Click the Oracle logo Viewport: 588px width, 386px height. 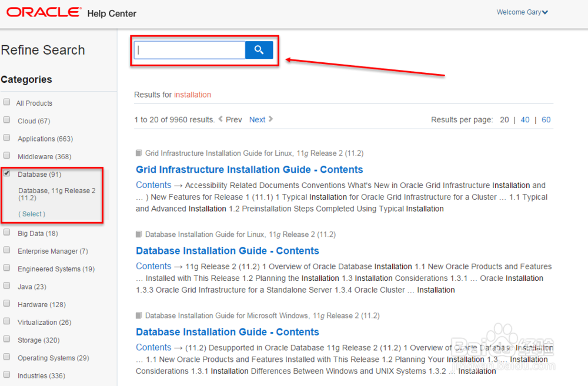click(44, 12)
